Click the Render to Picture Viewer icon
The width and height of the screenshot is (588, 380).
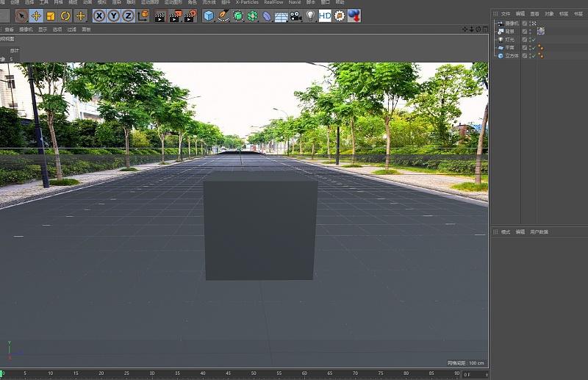point(175,15)
